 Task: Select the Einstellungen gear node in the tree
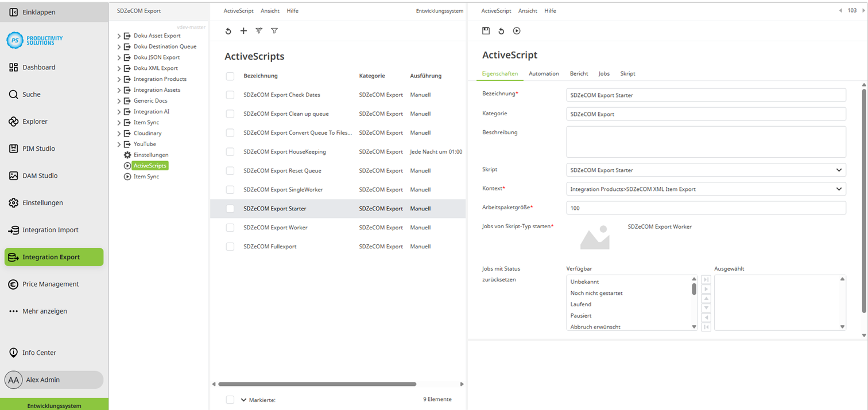click(151, 155)
